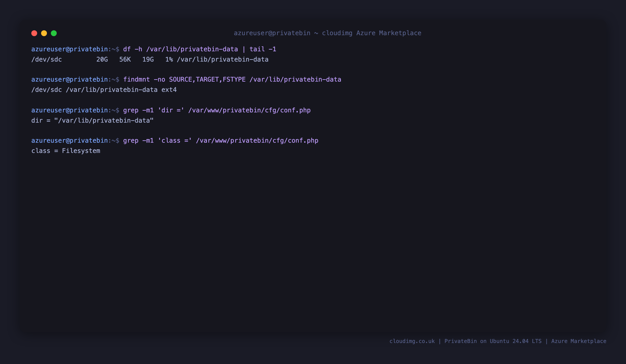Viewport: 626px width, 364px height.
Task: Click the grep -m1 'dir =' command
Action: tap(217, 110)
